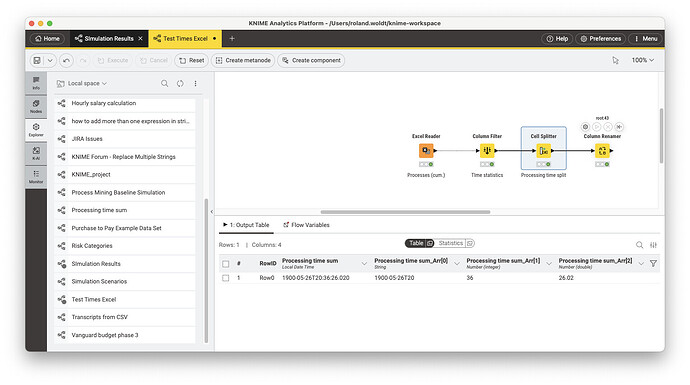Click configure icon above Column Renamer
Viewport: 690px width, 385px height.
(x=585, y=127)
